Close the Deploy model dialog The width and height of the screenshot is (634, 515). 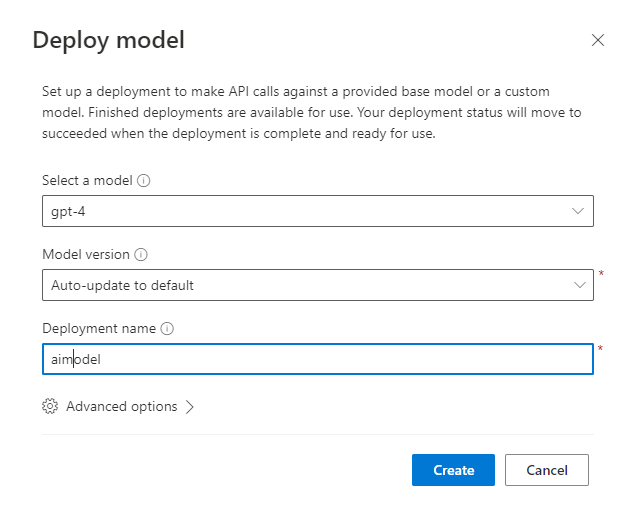tap(598, 40)
